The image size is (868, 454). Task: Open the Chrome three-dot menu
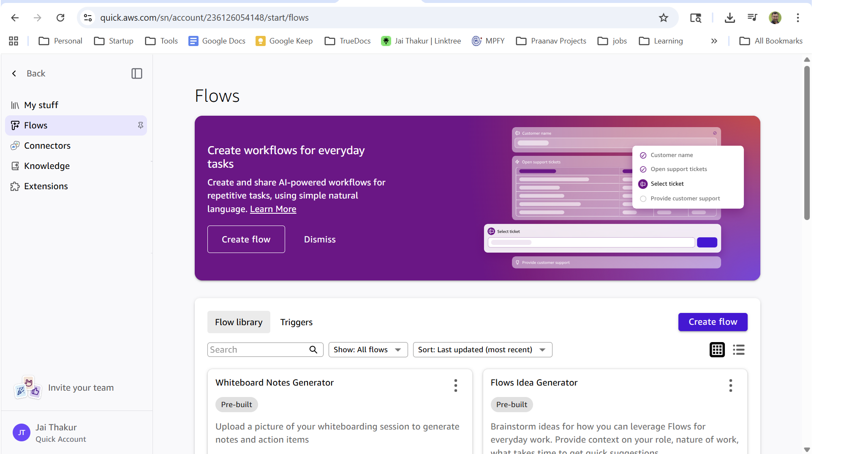(798, 18)
